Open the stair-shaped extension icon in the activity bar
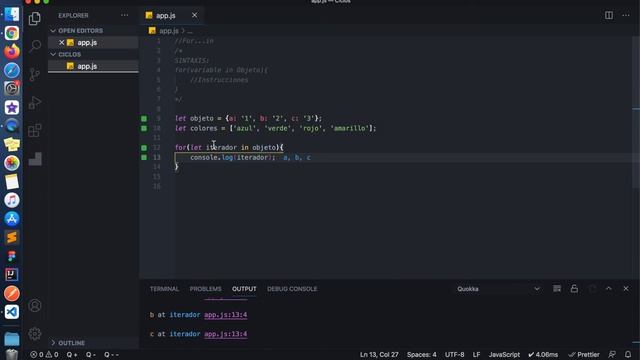 (35, 159)
